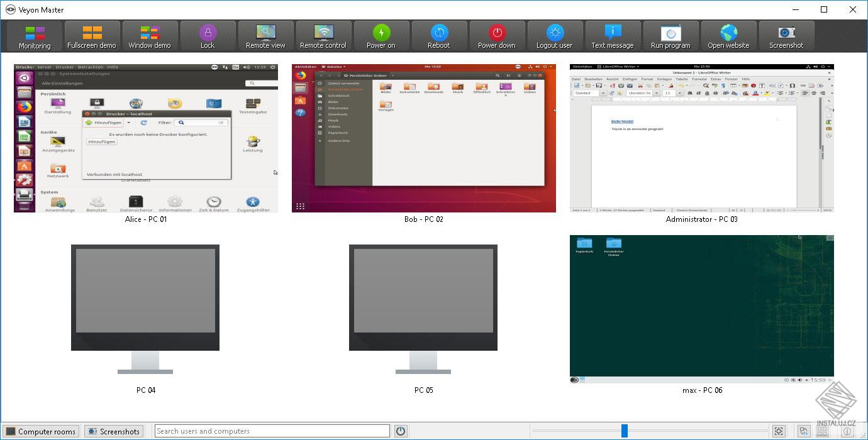
Task: Toggle the Computer rooms panel
Action: point(41,431)
